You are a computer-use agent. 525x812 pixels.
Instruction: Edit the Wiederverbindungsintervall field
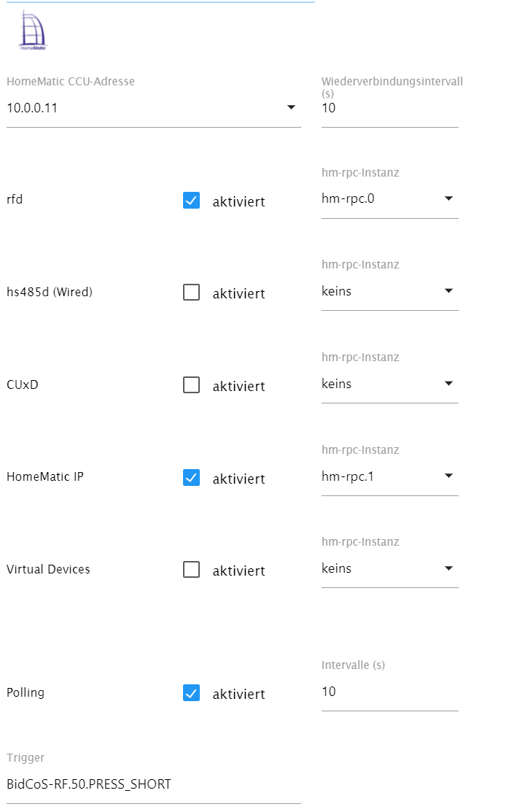pyautogui.click(x=389, y=108)
